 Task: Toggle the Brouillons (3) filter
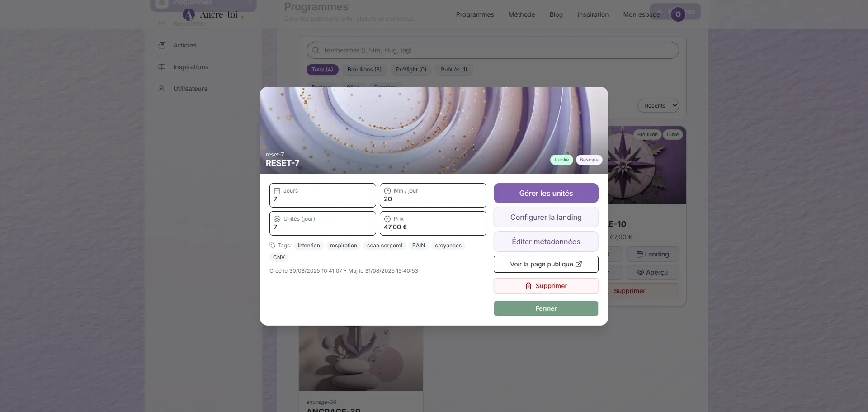[x=364, y=69]
